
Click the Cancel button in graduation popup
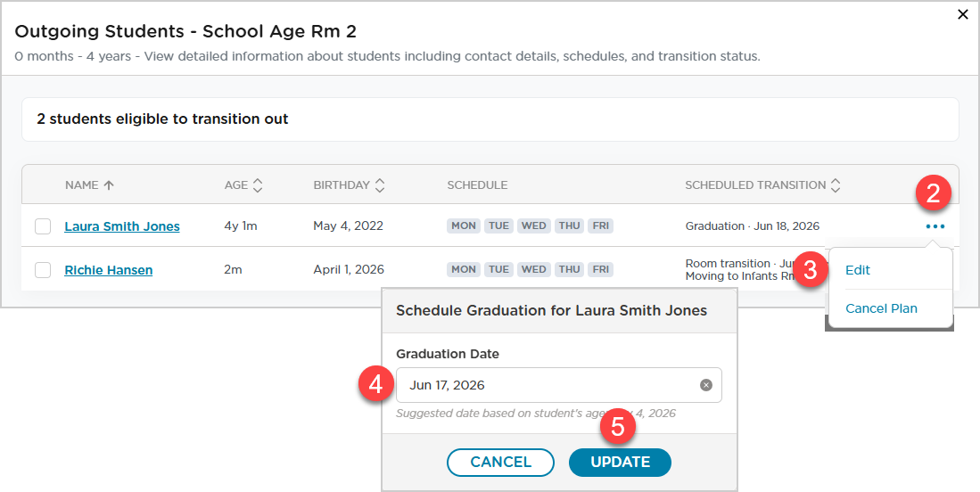coord(500,462)
